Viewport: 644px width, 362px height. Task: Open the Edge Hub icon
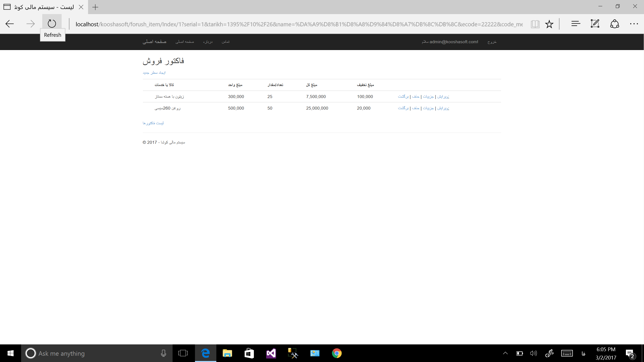[576, 24]
